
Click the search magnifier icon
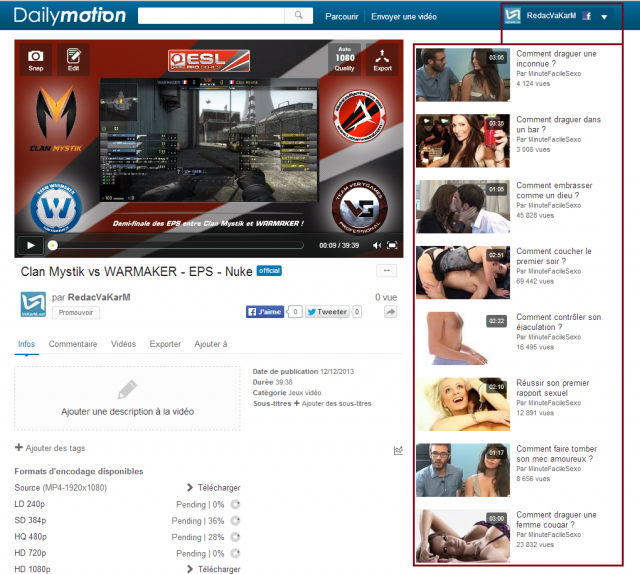tap(299, 16)
